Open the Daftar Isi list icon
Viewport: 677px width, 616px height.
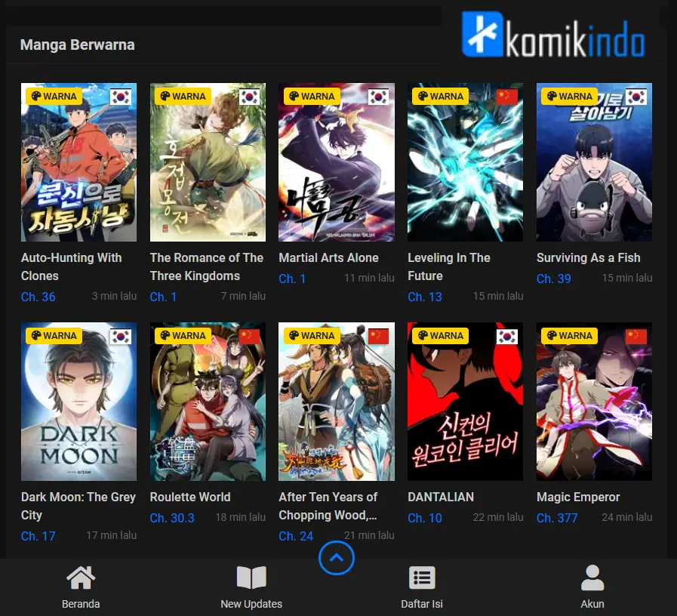(422, 577)
